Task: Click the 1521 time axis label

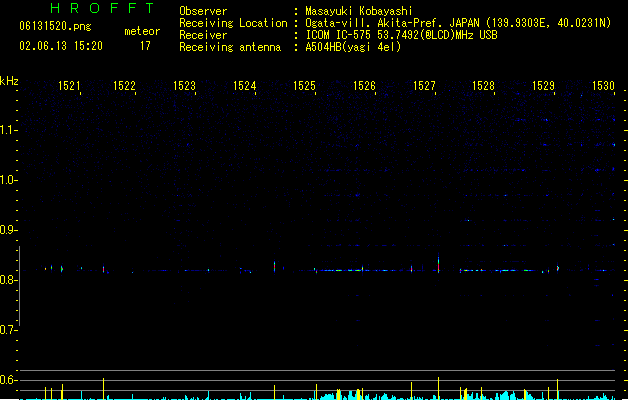Action: point(69,85)
